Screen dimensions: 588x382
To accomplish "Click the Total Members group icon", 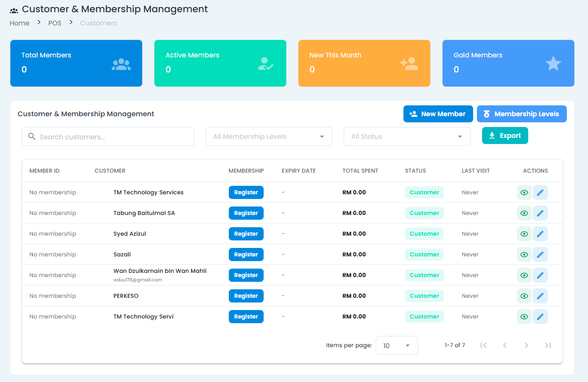I will 121,64.
